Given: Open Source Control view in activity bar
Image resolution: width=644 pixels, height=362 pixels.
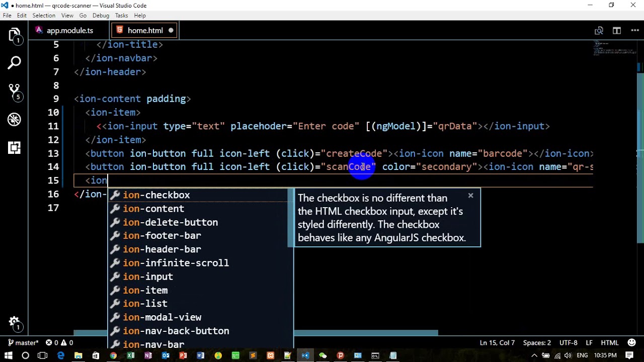Looking at the screenshot, I should coord(14,92).
